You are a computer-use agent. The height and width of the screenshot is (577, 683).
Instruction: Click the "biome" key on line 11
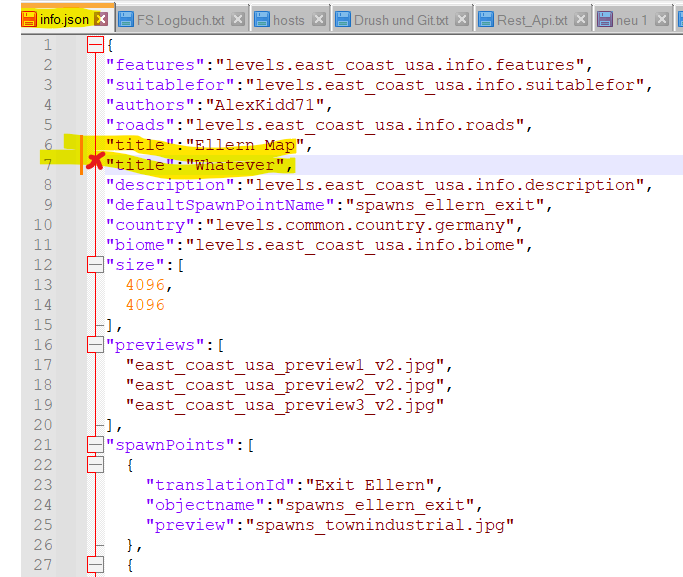pyautogui.click(x=140, y=245)
